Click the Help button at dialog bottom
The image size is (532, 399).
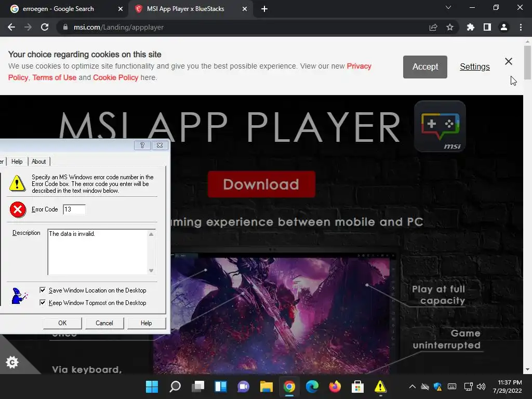click(x=146, y=323)
